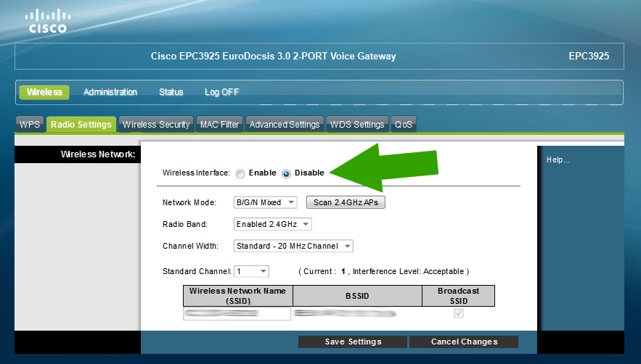Switch to the Radio Settings tab
This screenshot has height=364, width=641.
tap(81, 124)
